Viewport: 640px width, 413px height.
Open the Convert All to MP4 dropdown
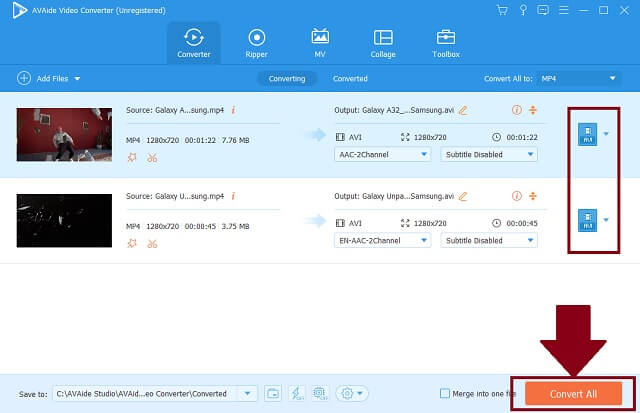[578, 78]
